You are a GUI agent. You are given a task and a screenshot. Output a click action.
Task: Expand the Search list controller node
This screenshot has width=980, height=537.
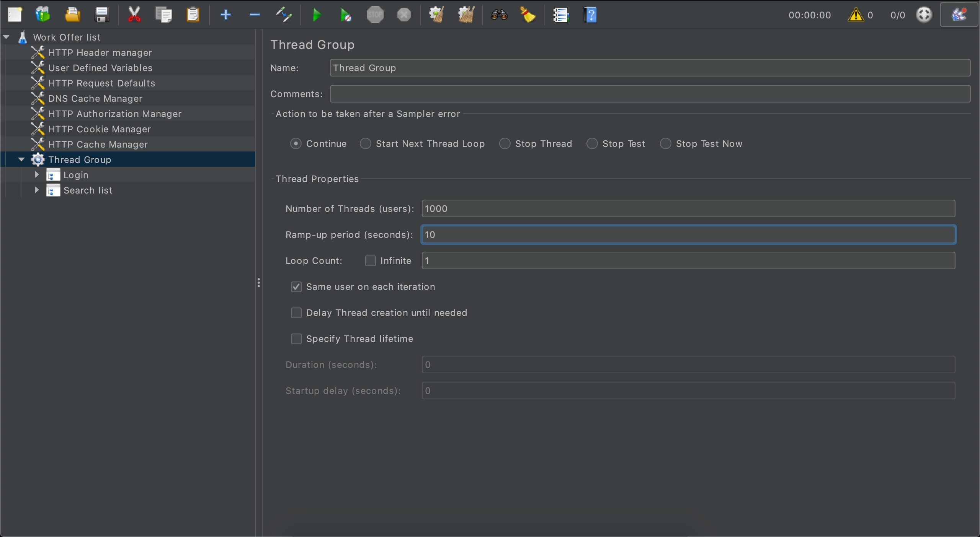point(37,190)
